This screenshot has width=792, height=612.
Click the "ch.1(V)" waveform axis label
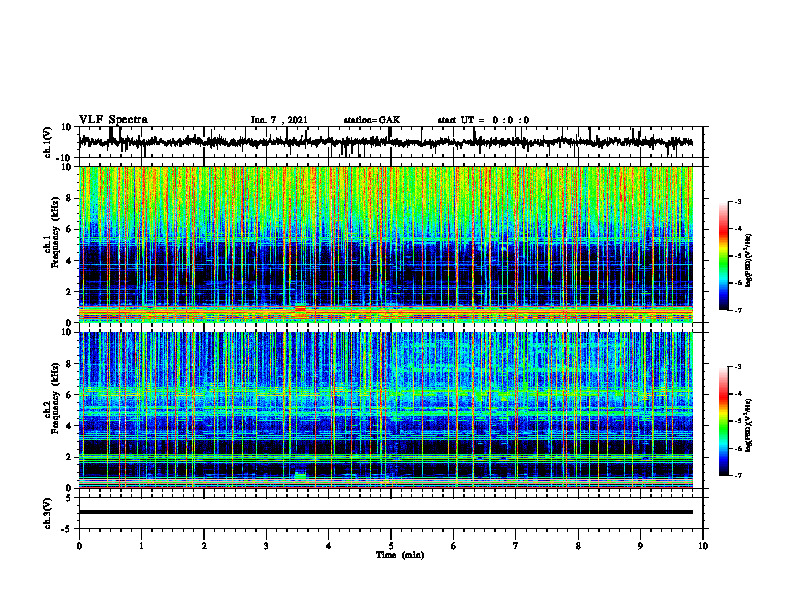[x=48, y=142]
